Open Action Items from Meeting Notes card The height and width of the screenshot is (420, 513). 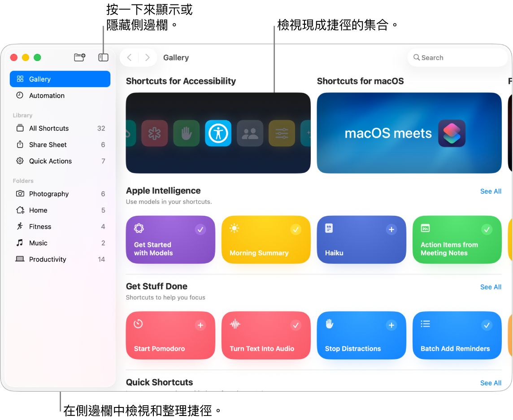click(457, 240)
